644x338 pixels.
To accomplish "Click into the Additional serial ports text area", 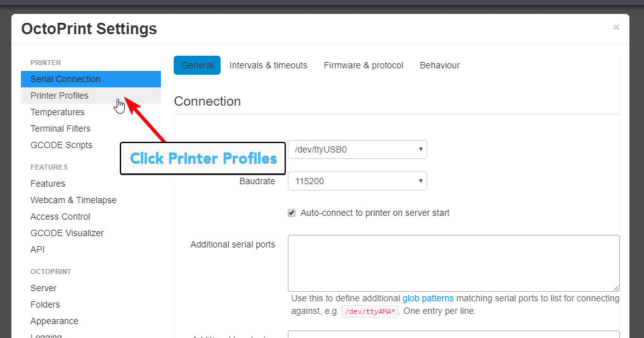I will coord(453,263).
